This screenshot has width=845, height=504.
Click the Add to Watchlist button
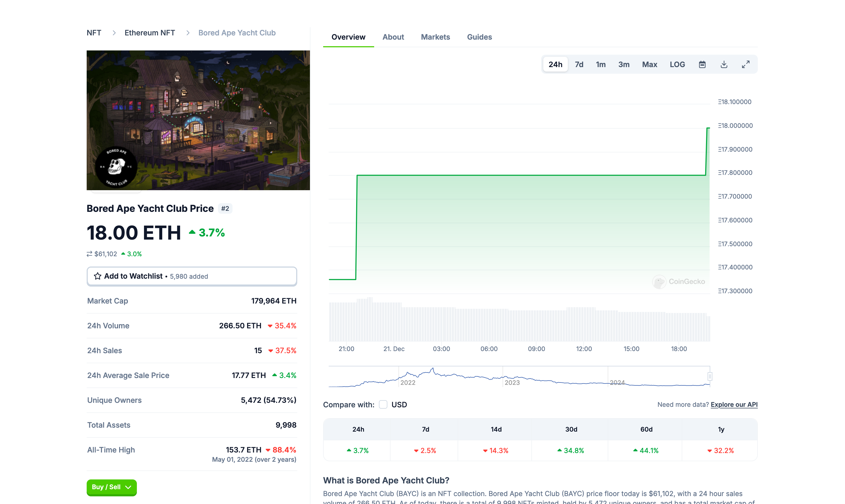point(192,276)
